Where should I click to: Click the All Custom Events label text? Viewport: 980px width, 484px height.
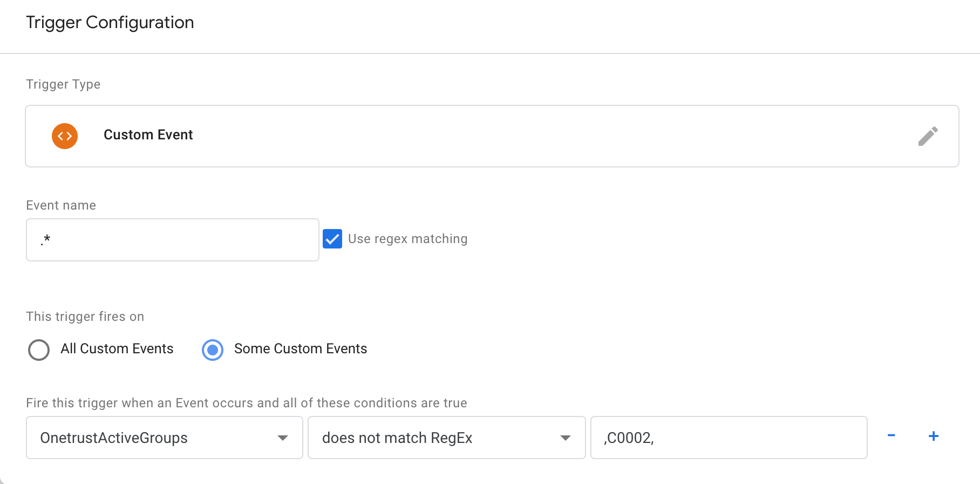pos(117,348)
